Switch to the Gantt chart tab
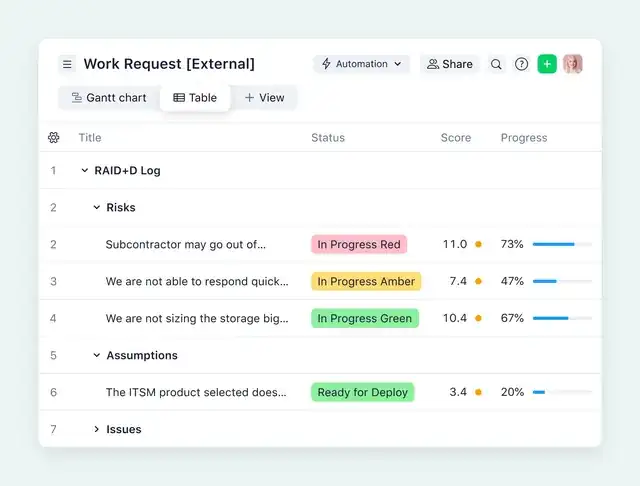Viewport: 640px width, 486px height. pyautogui.click(x=109, y=98)
